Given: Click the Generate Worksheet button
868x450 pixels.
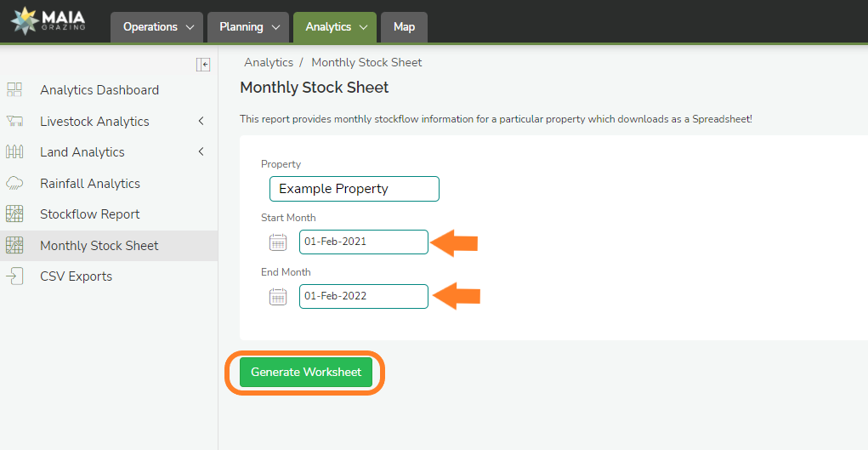Looking at the screenshot, I should point(306,373).
